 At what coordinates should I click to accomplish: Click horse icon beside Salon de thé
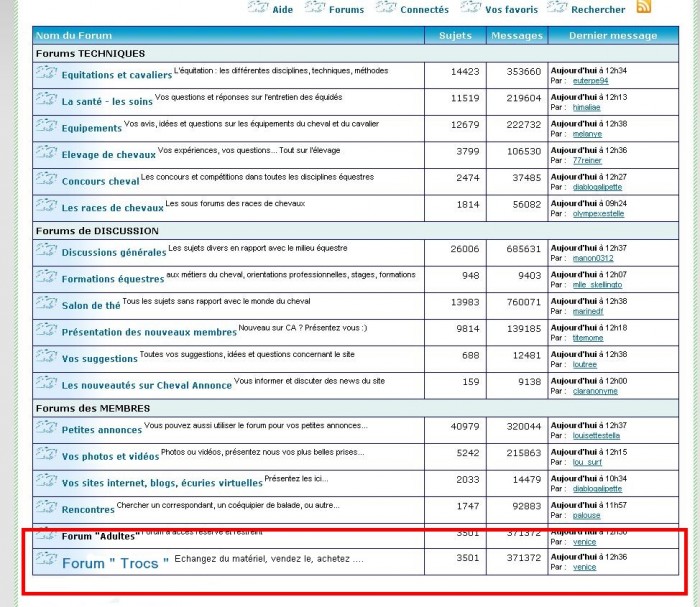(x=46, y=303)
